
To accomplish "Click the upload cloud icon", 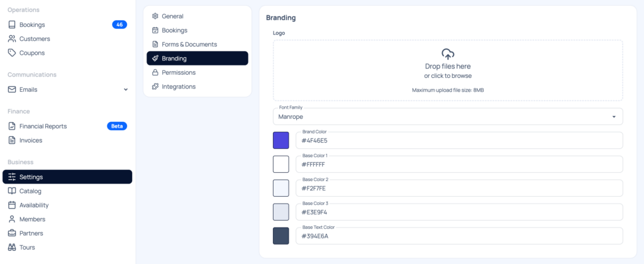I will point(448,54).
